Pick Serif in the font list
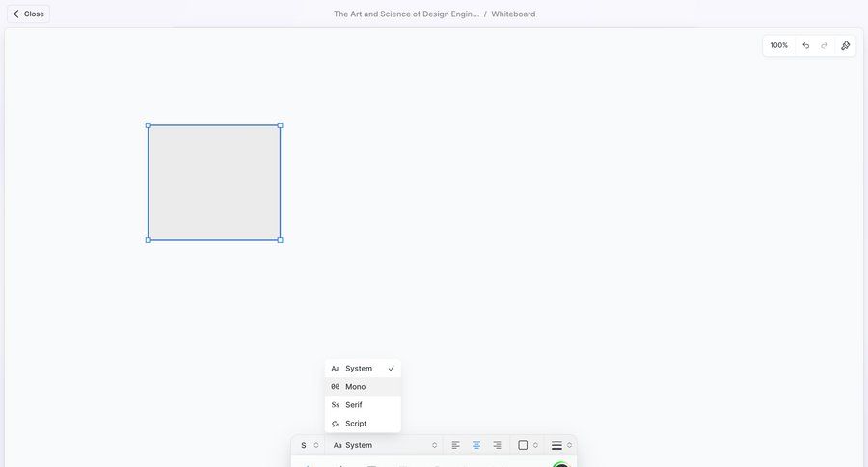 363,405
